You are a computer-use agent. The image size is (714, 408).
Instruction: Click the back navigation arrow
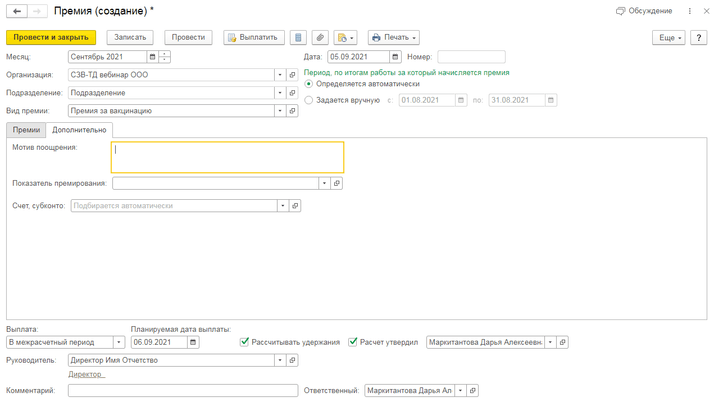click(17, 11)
